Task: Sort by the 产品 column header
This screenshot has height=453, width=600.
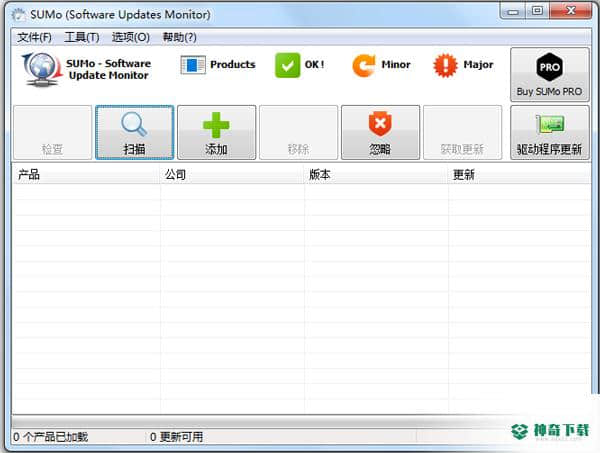Action: (86, 175)
